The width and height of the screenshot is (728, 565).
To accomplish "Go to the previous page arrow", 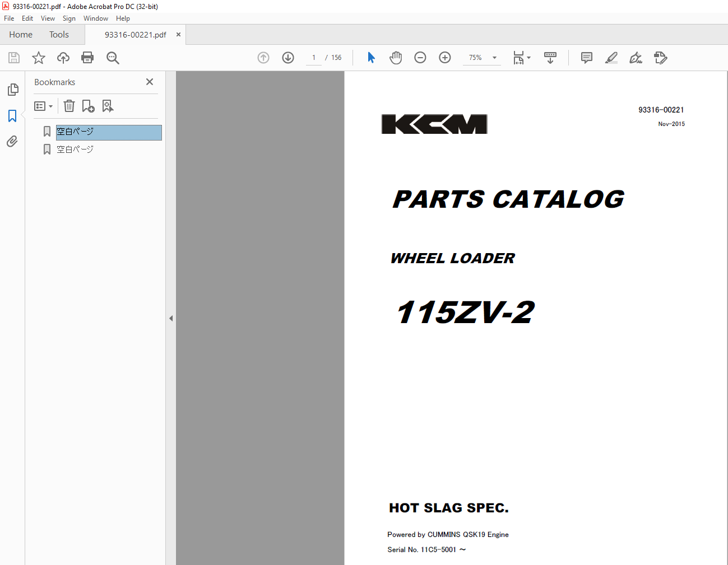I will tap(263, 58).
